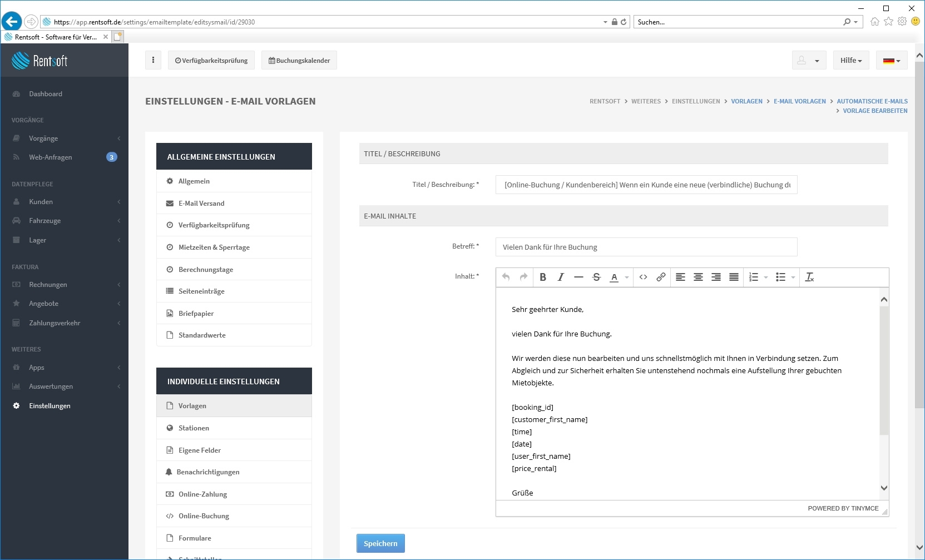Toggle bold formatting in the editor
The width and height of the screenshot is (925, 560).
(x=543, y=277)
